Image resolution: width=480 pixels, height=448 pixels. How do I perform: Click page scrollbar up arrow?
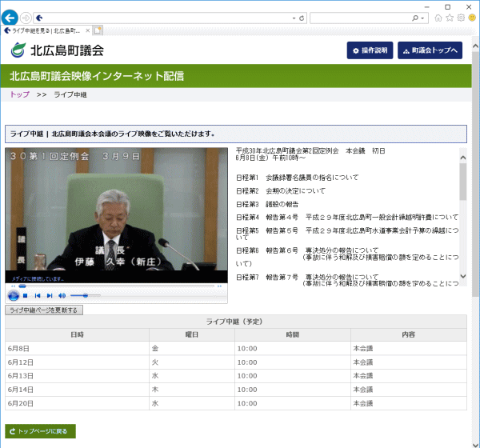tap(475, 46)
